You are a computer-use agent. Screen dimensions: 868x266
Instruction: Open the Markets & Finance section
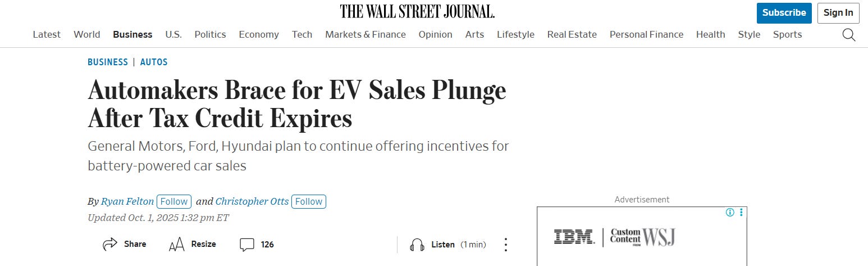(x=365, y=34)
